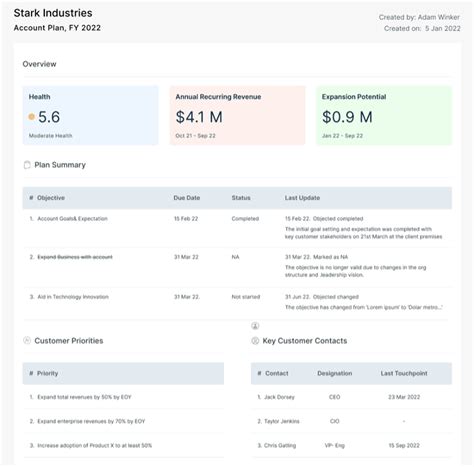
Task: Click the Key Customer Contacts heading
Action: [305, 341]
